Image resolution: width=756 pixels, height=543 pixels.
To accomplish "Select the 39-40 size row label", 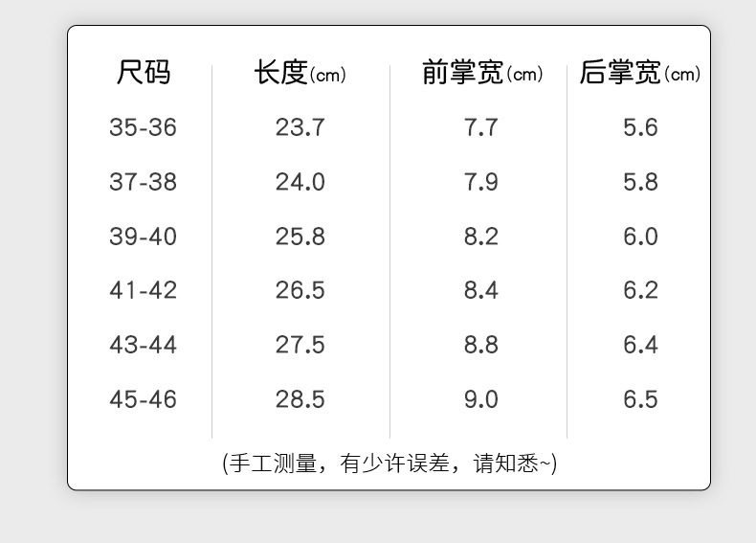I will [x=144, y=237].
